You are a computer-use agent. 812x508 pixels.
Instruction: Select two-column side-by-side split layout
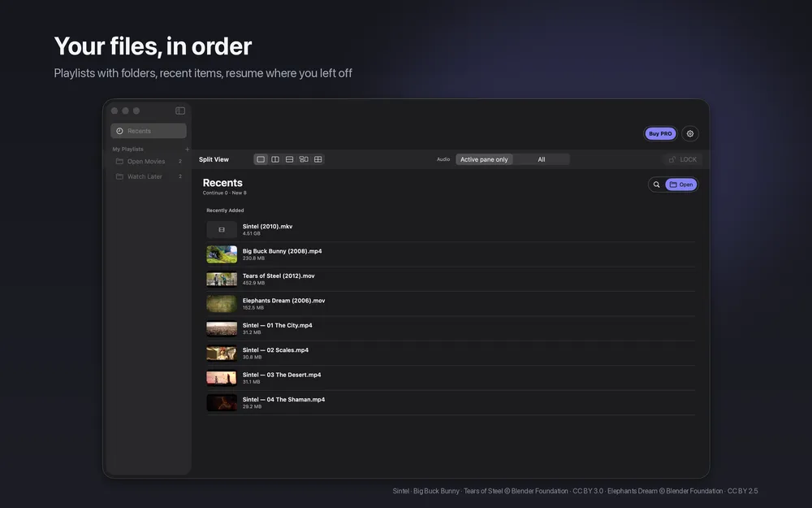[x=275, y=159]
